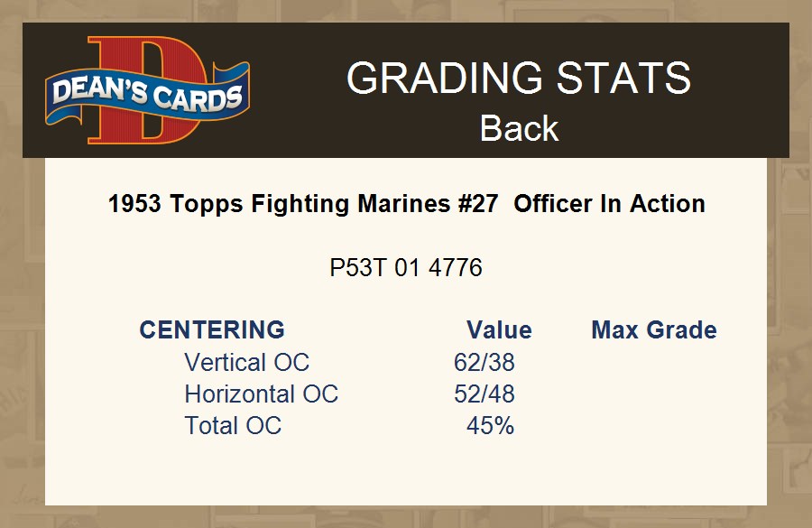Select the Officer In Action card name
The image size is (812, 528).
coord(610,204)
